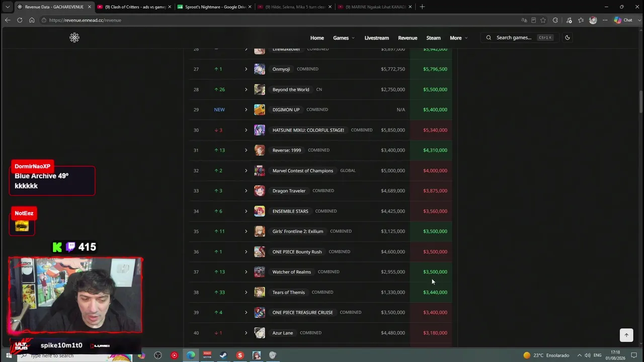Reload the current page
Viewport: 644px width, 362px height.
(20, 20)
